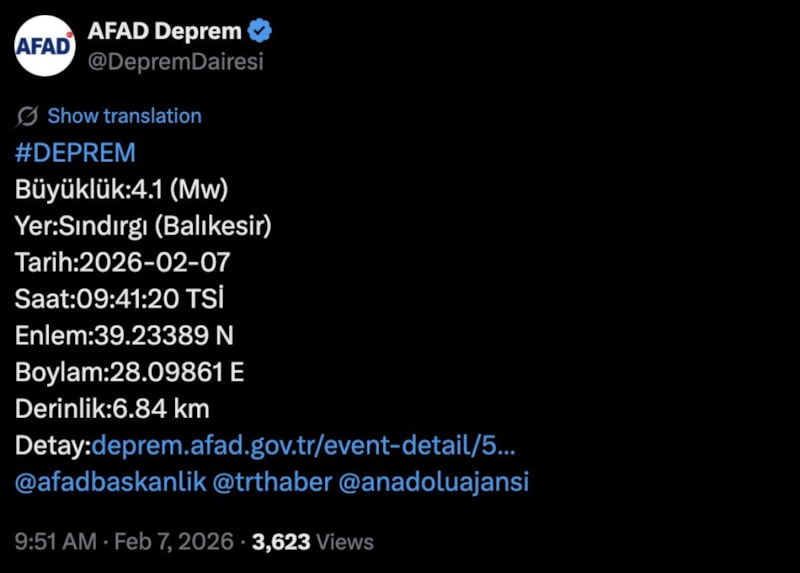Click the Derinlik:6.84 km line
Viewport: 800px width, 573px height.
[x=112, y=409]
